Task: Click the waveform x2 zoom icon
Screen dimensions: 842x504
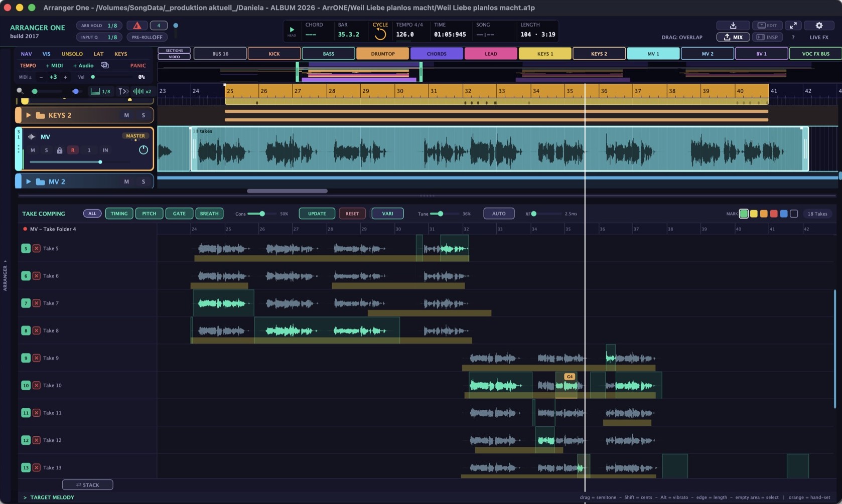Action: (142, 91)
